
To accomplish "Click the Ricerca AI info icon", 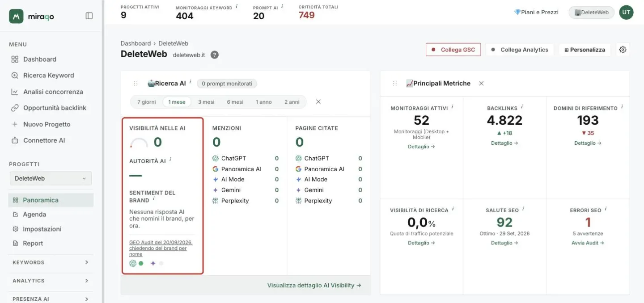I will point(190,82).
